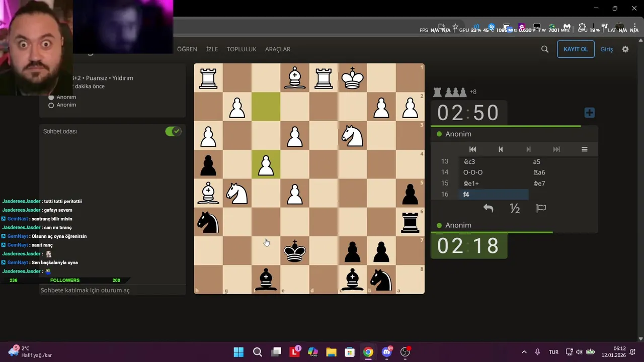This screenshot has height=362, width=644.
Task: Click the black bishop on f8
Action: point(266,280)
